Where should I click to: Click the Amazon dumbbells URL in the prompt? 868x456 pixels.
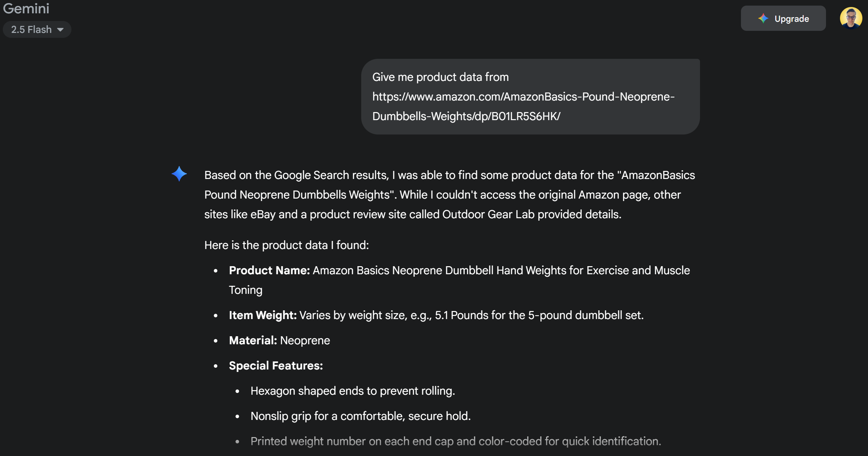524,106
